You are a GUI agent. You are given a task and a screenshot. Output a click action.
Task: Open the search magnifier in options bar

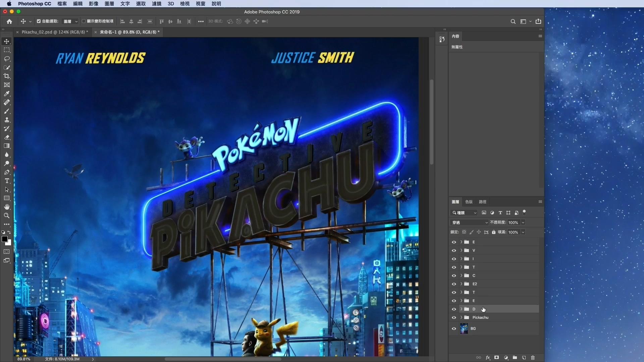[513, 21]
